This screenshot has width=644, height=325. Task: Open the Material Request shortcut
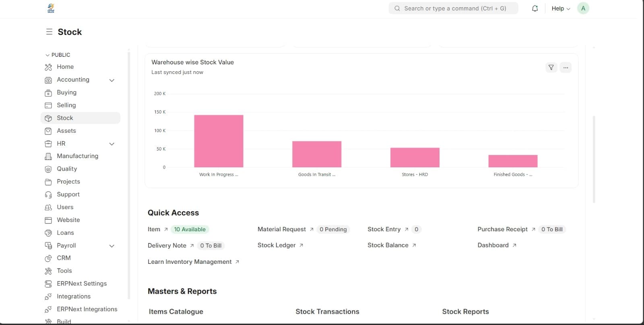[282, 229]
